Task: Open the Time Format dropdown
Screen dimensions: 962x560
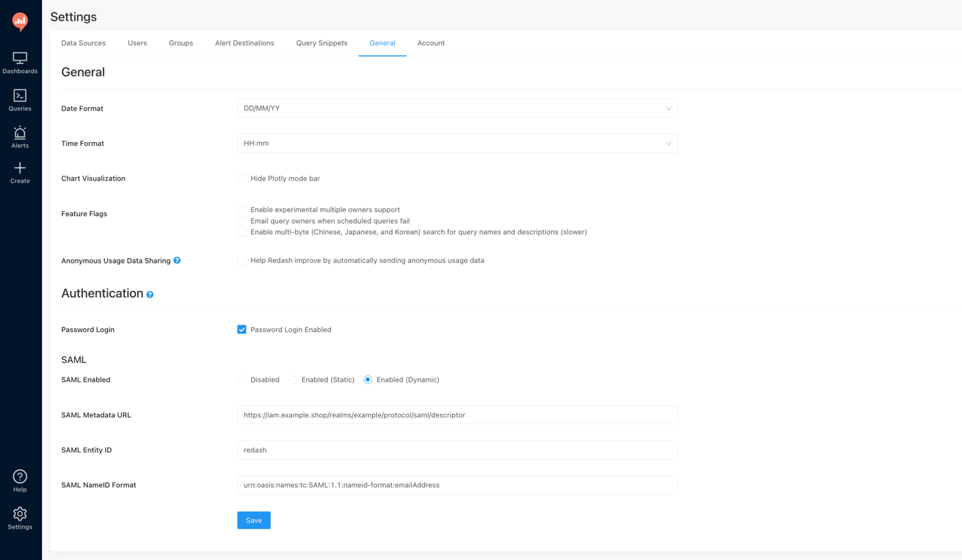Action: click(x=457, y=143)
